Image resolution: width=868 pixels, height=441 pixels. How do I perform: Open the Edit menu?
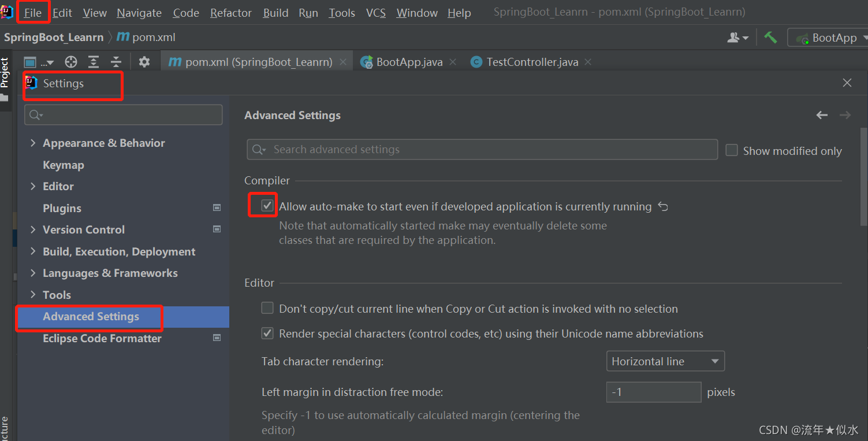[x=62, y=13]
